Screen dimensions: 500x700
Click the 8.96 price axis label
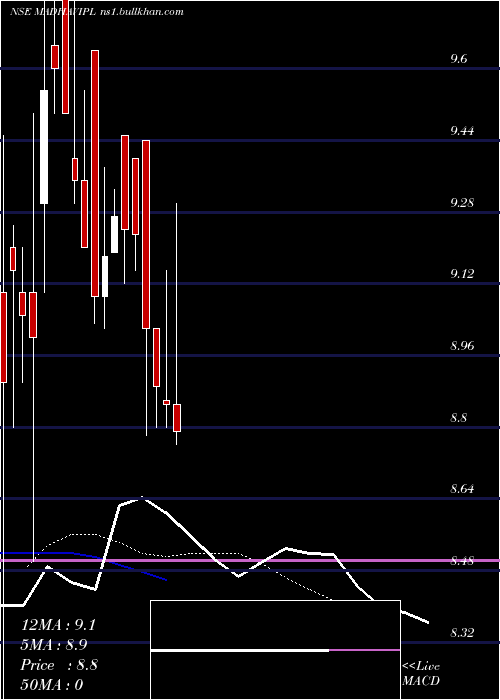point(462,346)
